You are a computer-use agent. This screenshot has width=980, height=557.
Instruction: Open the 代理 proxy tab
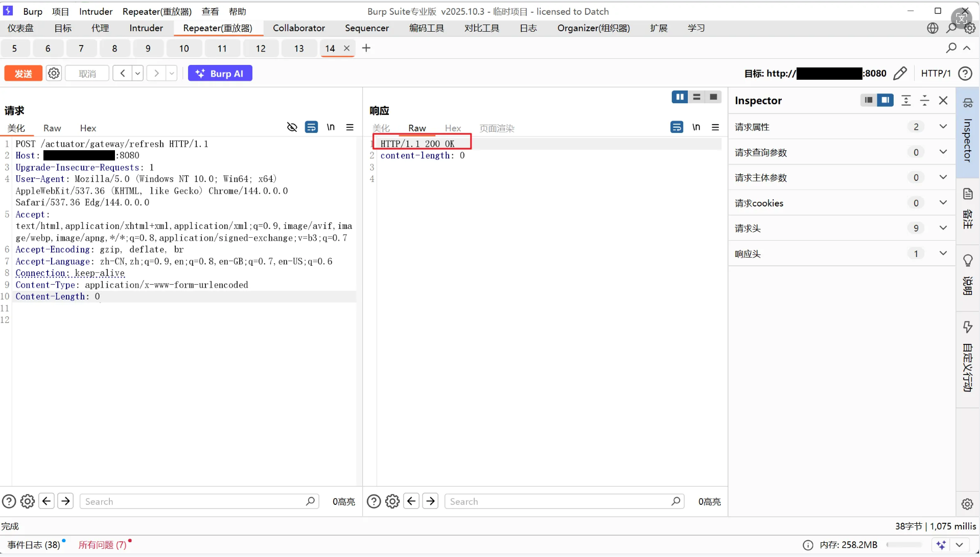(100, 28)
